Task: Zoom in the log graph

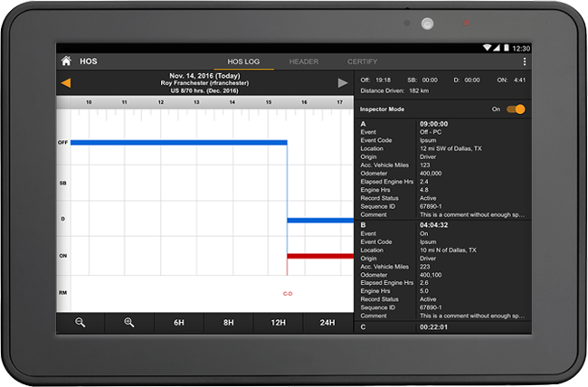Action: pos(129,323)
